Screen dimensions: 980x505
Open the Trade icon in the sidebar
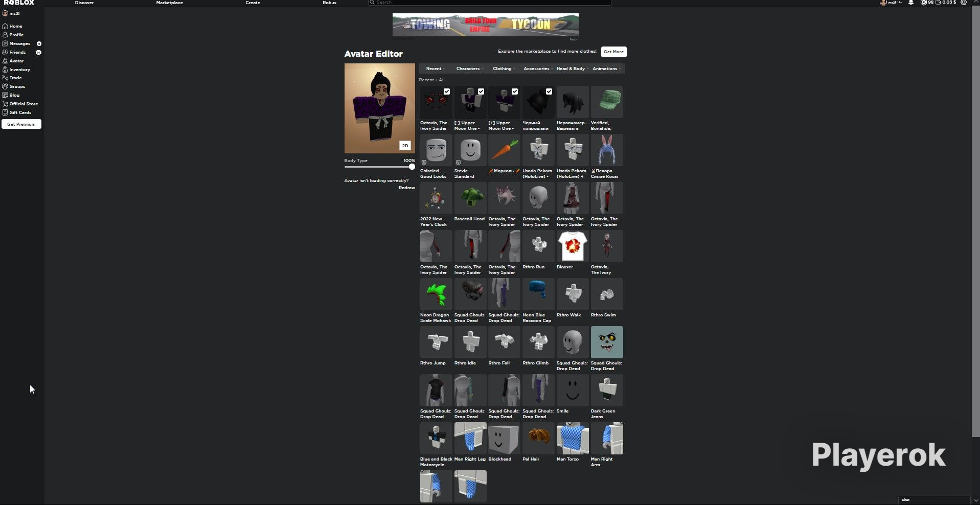point(5,78)
